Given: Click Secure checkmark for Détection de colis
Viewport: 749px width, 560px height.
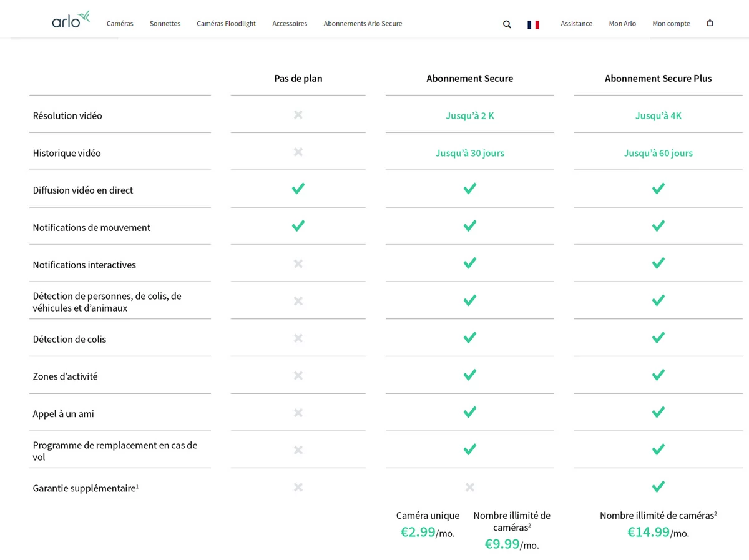Looking at the screenshot, I should pyautogui.click(x=470, y=338).
